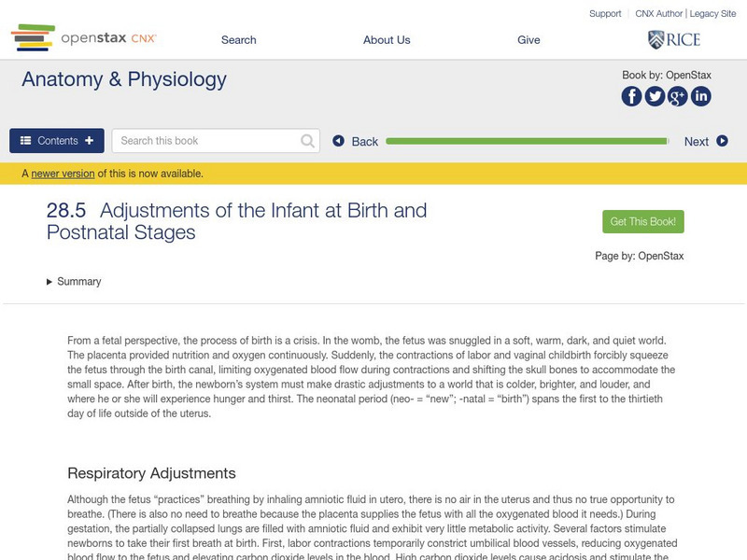Expand the Summary section
Viewport: 747px width, 560px height.
[74, 282]
